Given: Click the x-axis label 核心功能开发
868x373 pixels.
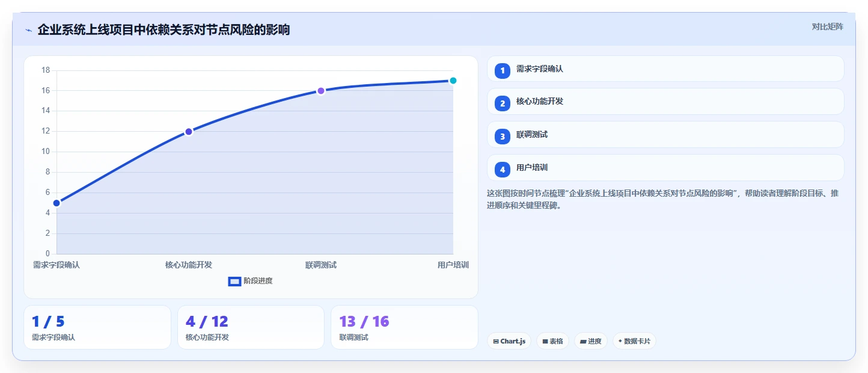Looking at the screenshot, I should (189, 265).
